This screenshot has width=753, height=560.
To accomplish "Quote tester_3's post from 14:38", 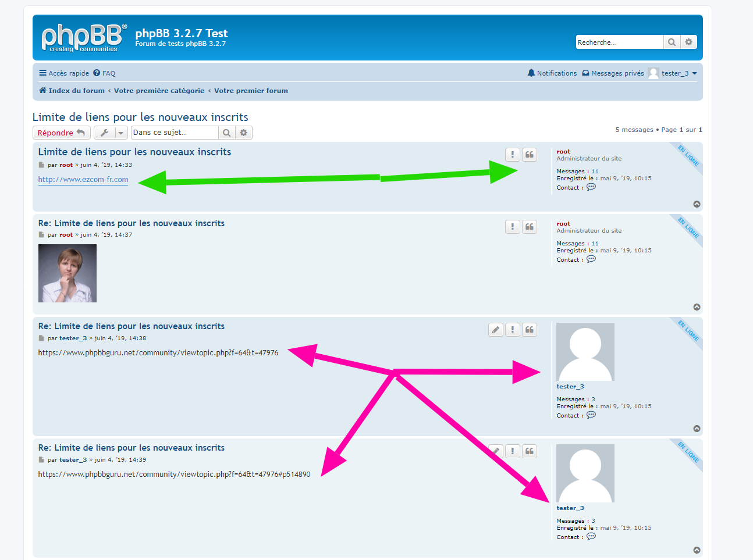I will tap(529, 330).
